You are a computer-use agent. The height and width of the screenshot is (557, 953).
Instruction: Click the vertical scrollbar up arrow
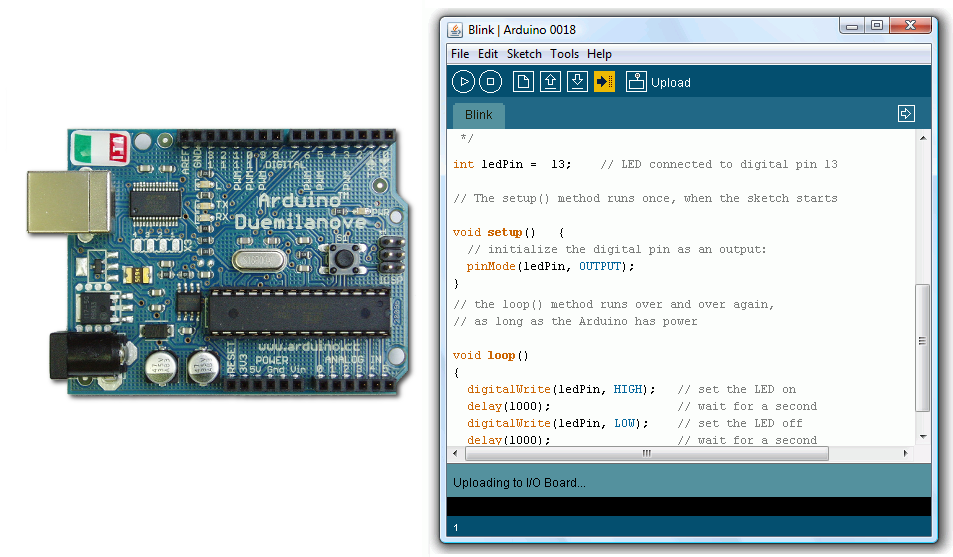[923, 138]
